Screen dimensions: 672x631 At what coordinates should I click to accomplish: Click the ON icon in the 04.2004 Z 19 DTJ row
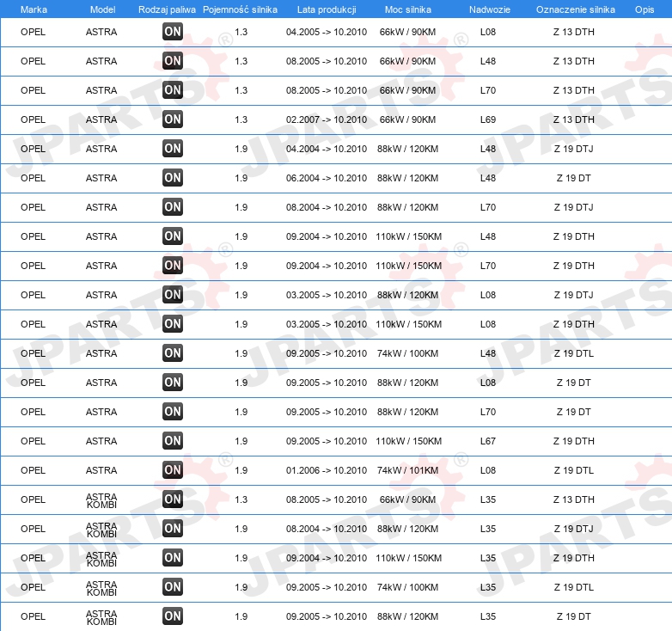pyautogui.click(x=173, y=149)
